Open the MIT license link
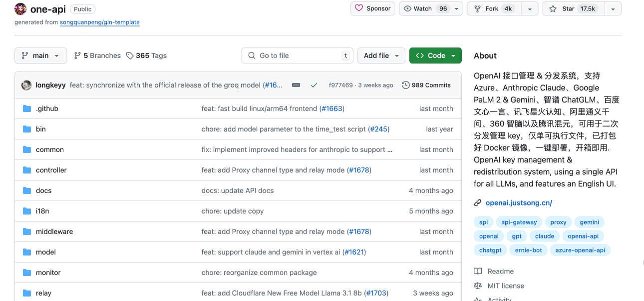644x301 pixels. [499, 285]
